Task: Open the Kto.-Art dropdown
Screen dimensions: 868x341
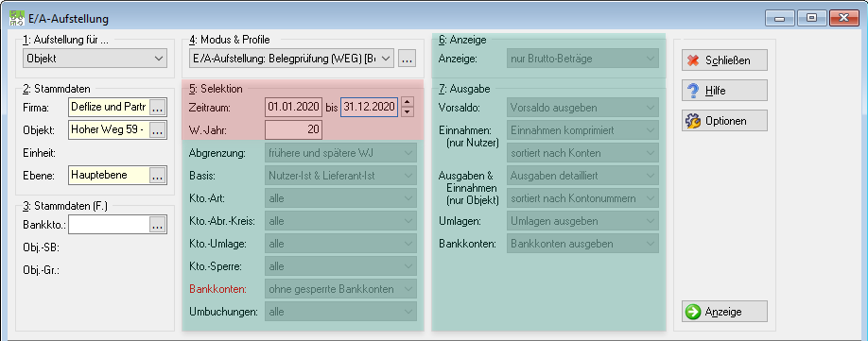Action: click(x=340, y=197)
